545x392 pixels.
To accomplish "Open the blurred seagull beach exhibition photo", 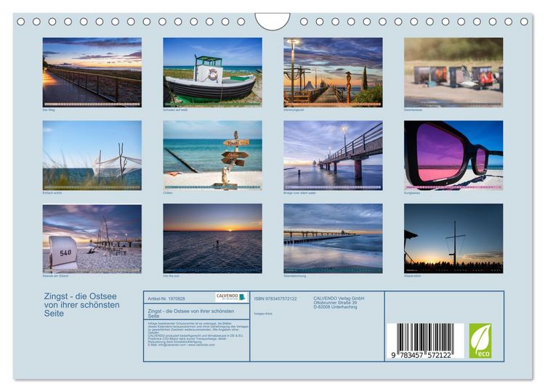I will [x=453, y=72].
